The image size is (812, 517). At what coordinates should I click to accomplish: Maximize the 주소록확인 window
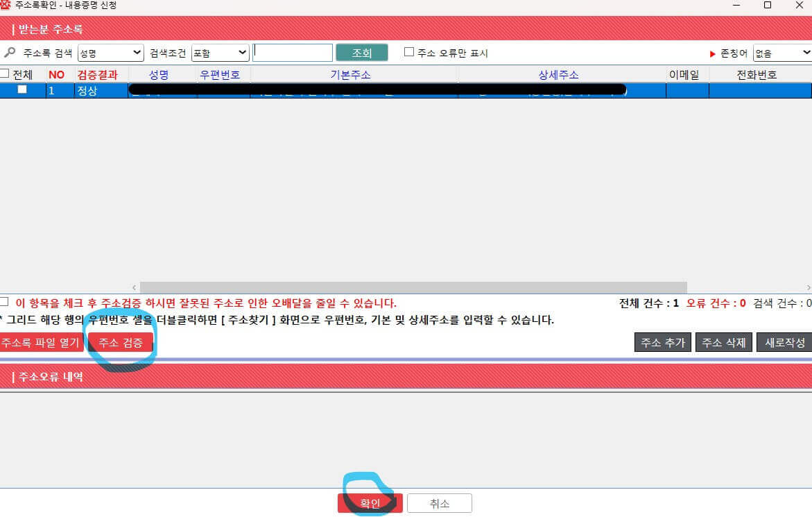pyautogui.click(x=768, y=5)
